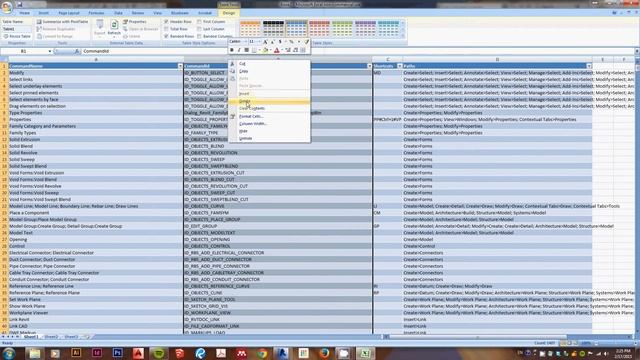Open the CommandName column filter dropdown
This screenshot has height=360, width=640.
(x=180, y=66)
